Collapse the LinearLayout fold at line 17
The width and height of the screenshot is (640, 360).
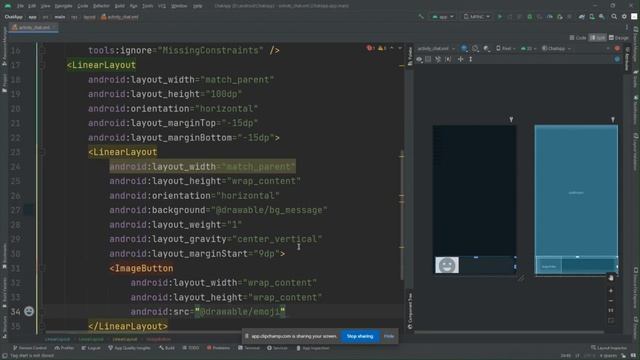(x=42, y=65)
